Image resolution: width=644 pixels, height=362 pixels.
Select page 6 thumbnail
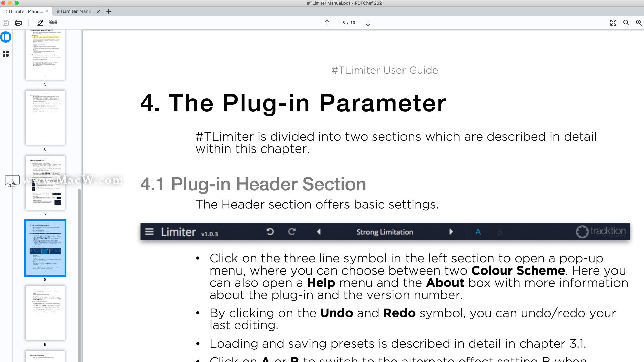coord(45,118)
